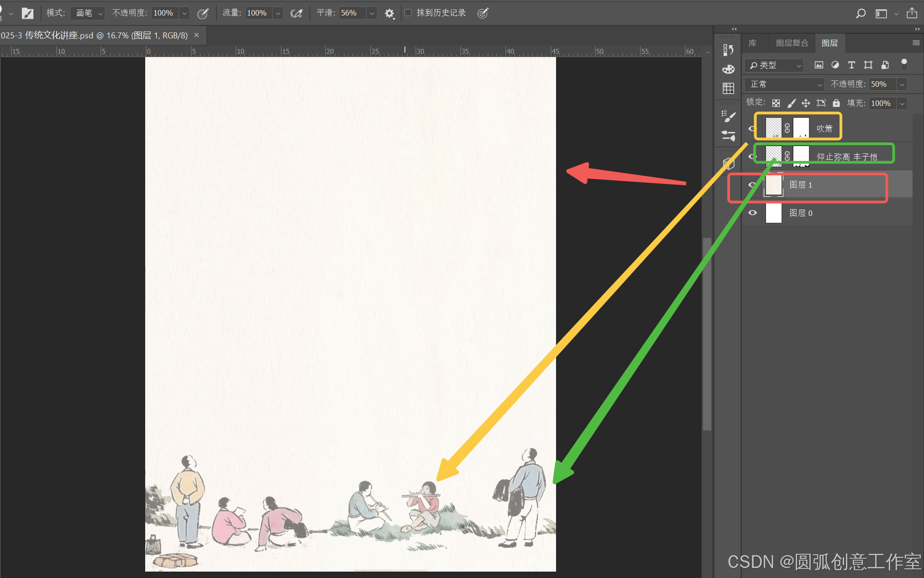Select the 仰止弥高 丰子恺 layer
The height and width of the screenshot is (578, 924).
pos(846,157)
